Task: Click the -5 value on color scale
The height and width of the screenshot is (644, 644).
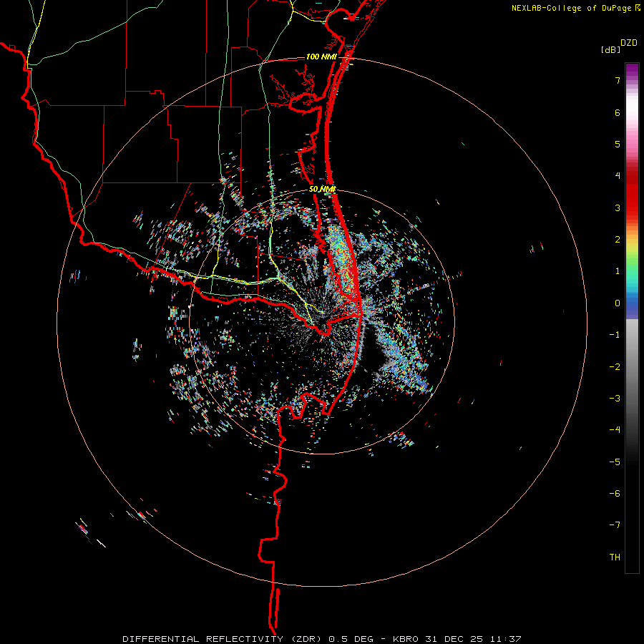Action: coord(615,462)
